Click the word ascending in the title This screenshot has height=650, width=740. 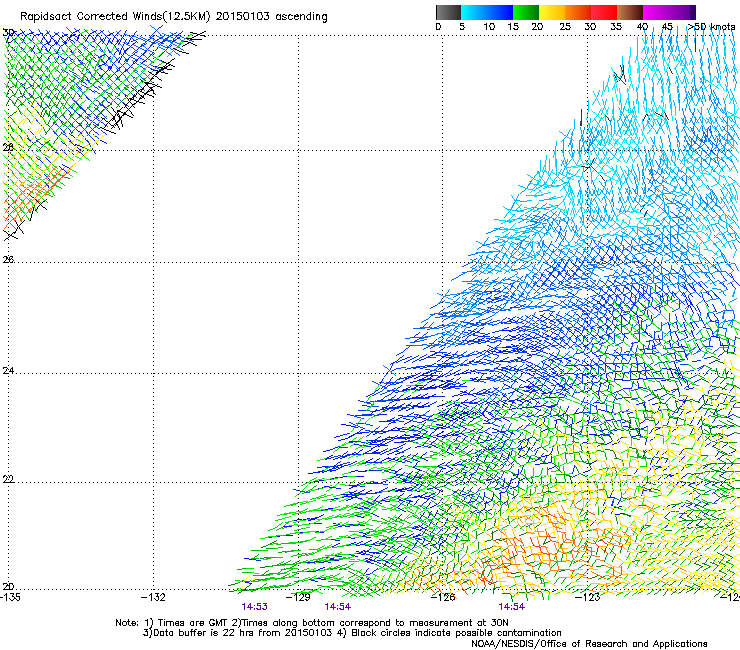pyautogui.click(x=301, y=17)
